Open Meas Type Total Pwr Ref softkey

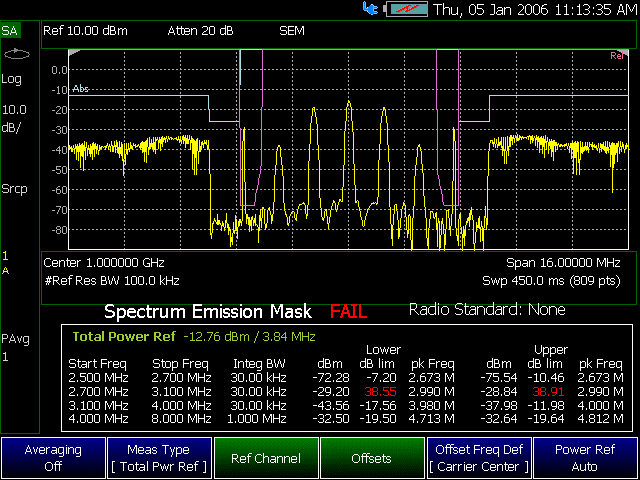(160, 458)
